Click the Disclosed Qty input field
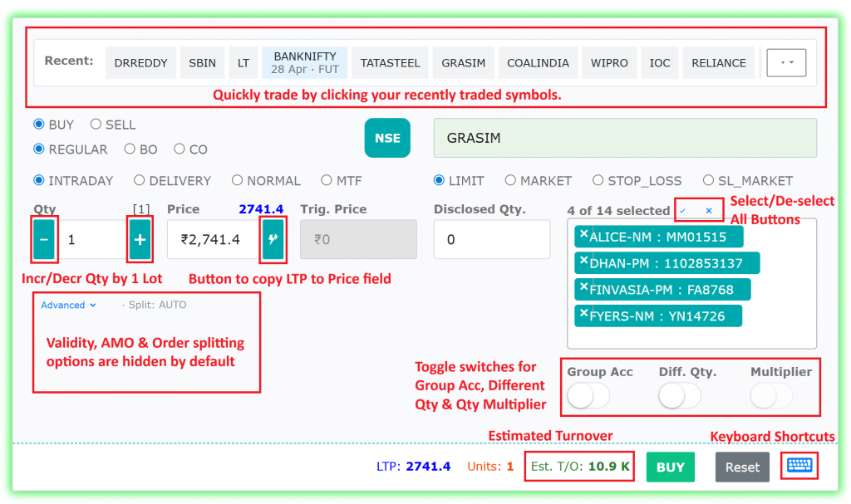Image resolution: width=851 pixels, height=504 pixels. pos(491,240)
